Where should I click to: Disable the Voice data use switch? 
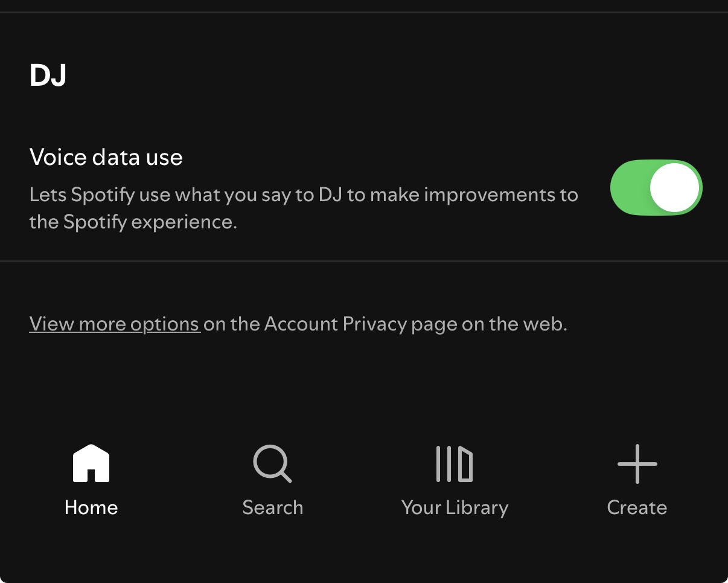(x=656, y=187)
